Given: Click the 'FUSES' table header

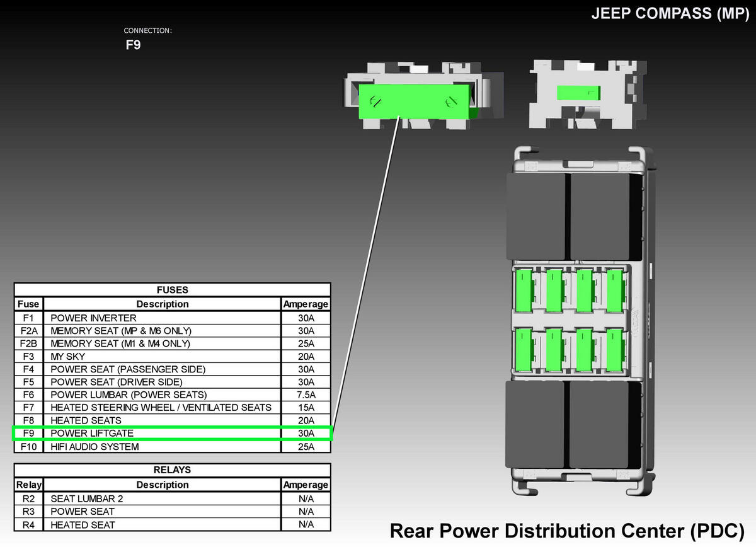Looking at the screenshot, I should click(172, 290).
